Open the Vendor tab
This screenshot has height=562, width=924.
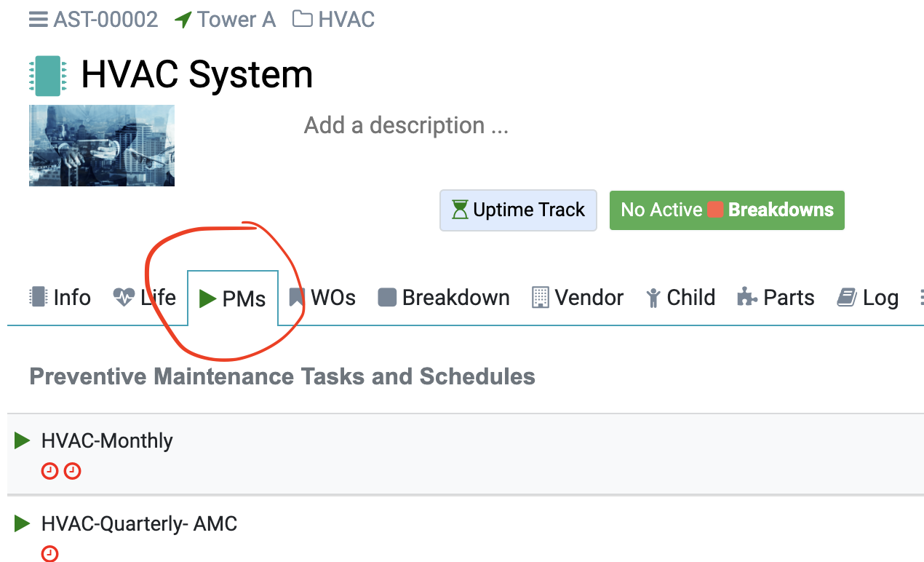click(578, 296)
